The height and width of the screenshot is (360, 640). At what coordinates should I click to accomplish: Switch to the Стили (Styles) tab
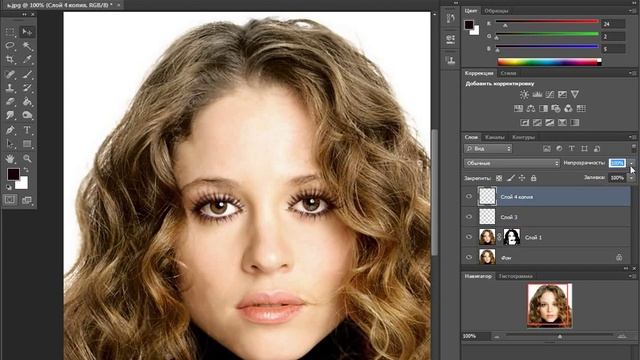(509, 73)
